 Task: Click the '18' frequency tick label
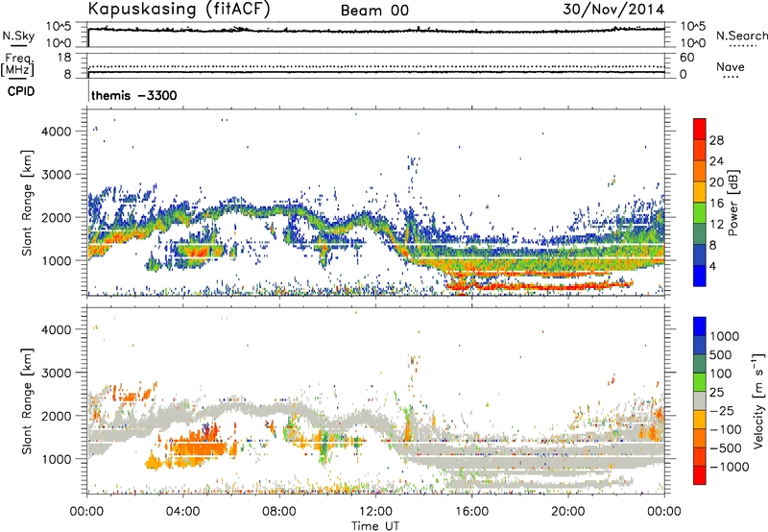pos(64,58)
